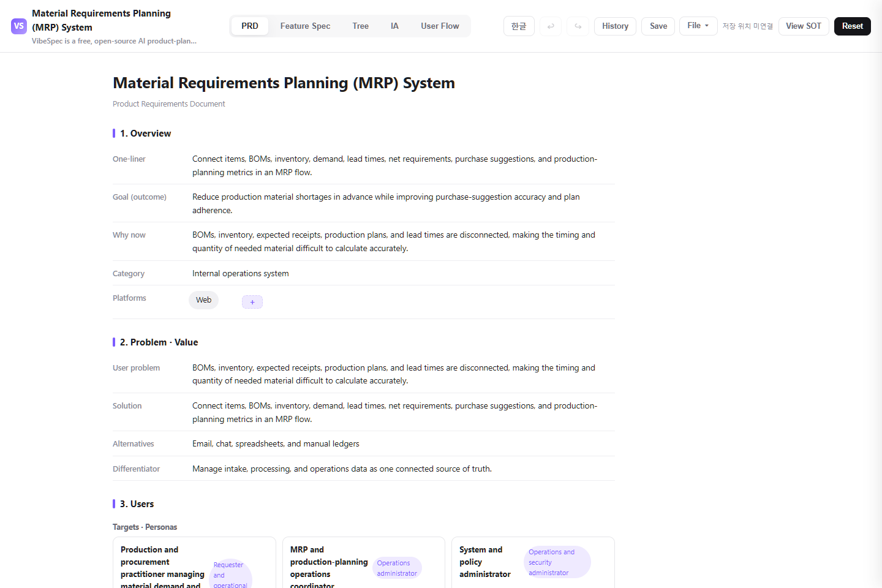Click the Alternatives value text
This screenshot has width=882, height=588.
click(276, 443)
